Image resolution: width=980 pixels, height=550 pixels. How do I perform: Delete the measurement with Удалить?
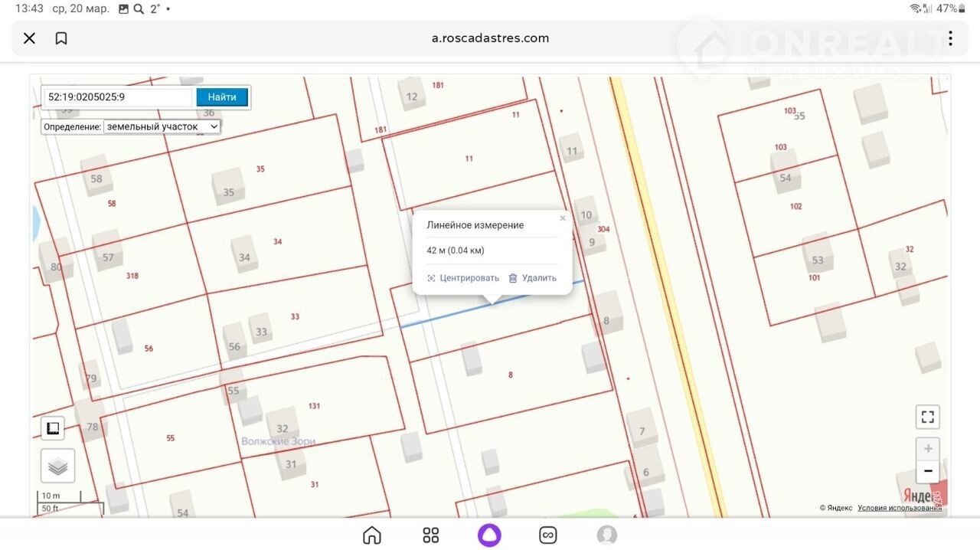(533, 278)
